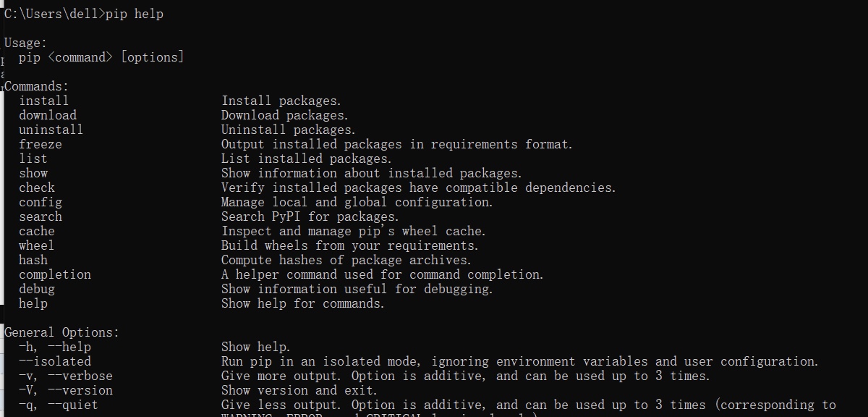Click the 'uninstall' command entry

(x=51, y=130)
